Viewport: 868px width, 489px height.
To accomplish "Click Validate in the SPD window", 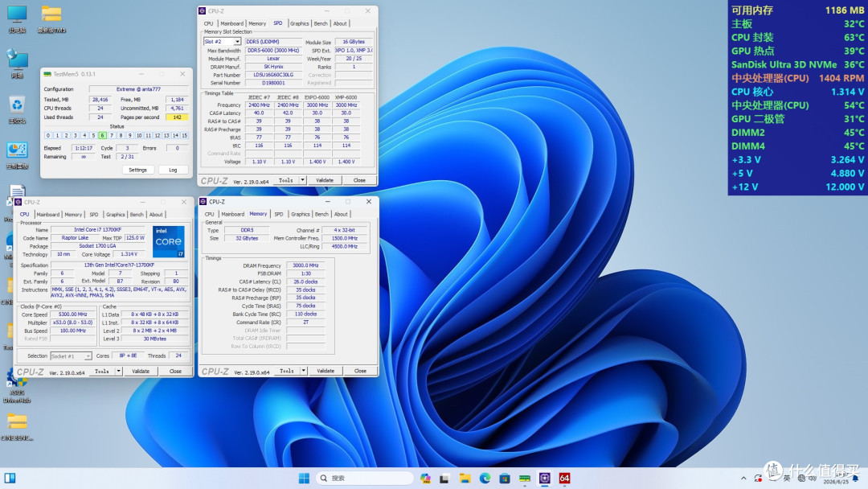I will click(325, 180).
